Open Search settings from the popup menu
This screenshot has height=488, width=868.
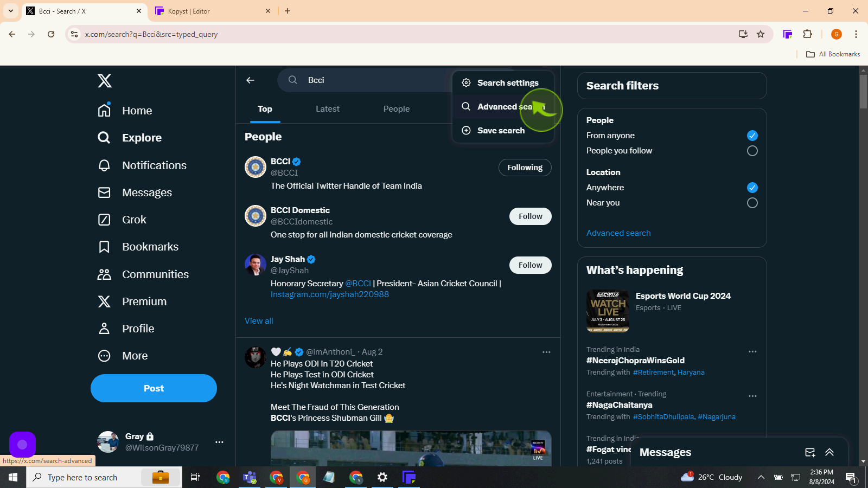click(503, 83)
